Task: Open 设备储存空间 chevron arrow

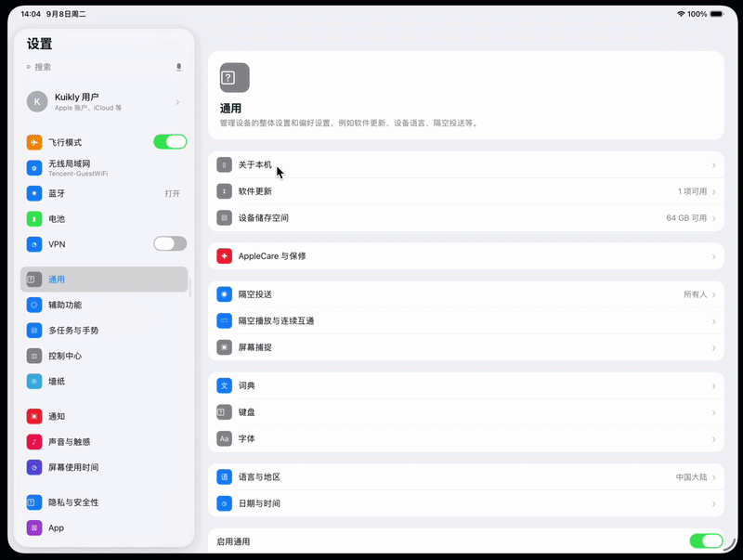Action: [x=713, y=218]
